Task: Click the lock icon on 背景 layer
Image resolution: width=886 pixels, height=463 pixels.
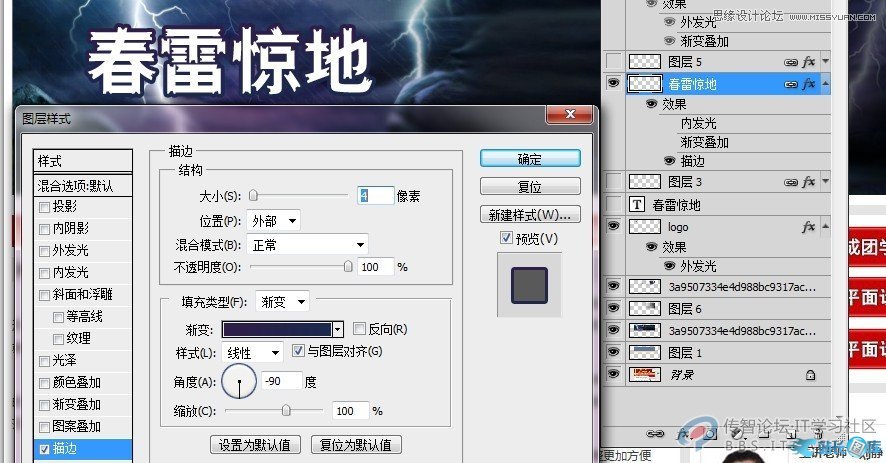Action: 810,375
